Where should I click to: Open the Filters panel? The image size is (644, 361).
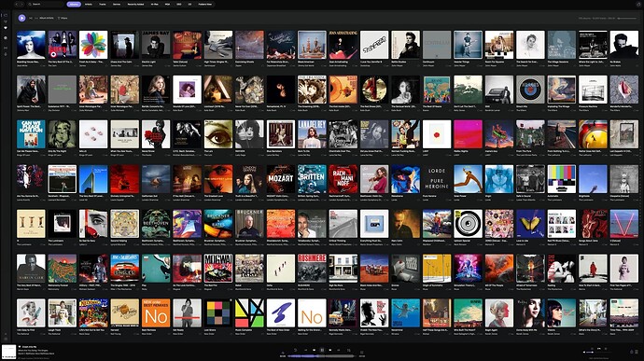pyautogui.click(x=63, y=18)
